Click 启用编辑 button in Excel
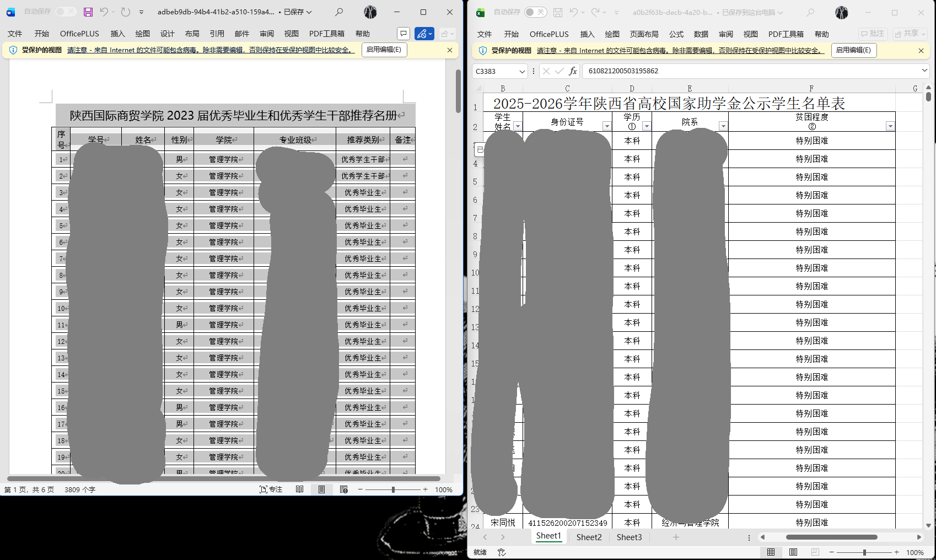936x560 pixels. point(853,50)
